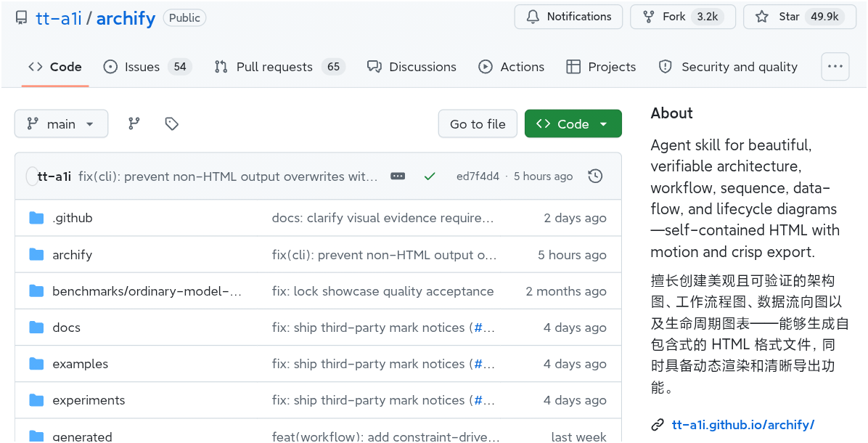Click the Public visibility badge
Screen dimensions: 868x443
point(184,18)
